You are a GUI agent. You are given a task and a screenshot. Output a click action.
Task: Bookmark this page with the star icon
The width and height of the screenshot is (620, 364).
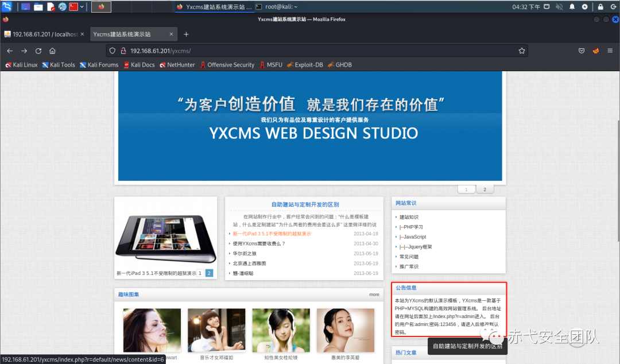[521, 51]
